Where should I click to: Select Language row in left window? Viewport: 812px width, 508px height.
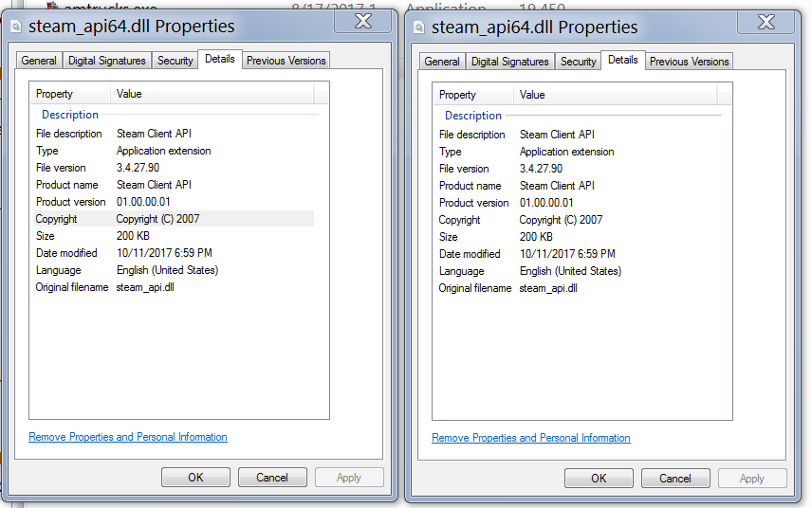(x=174, y=270)
